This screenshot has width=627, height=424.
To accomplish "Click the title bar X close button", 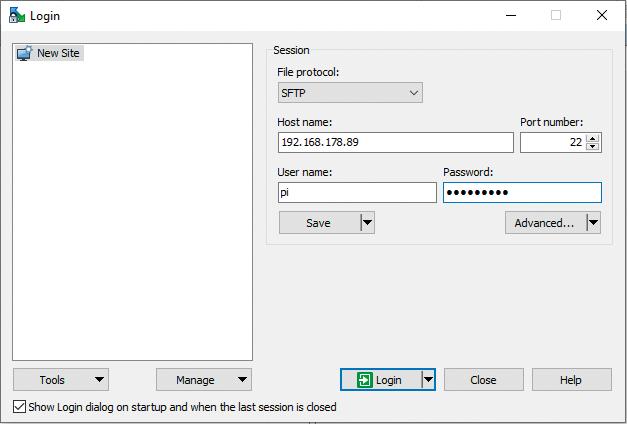I will (x=602, y=16).
